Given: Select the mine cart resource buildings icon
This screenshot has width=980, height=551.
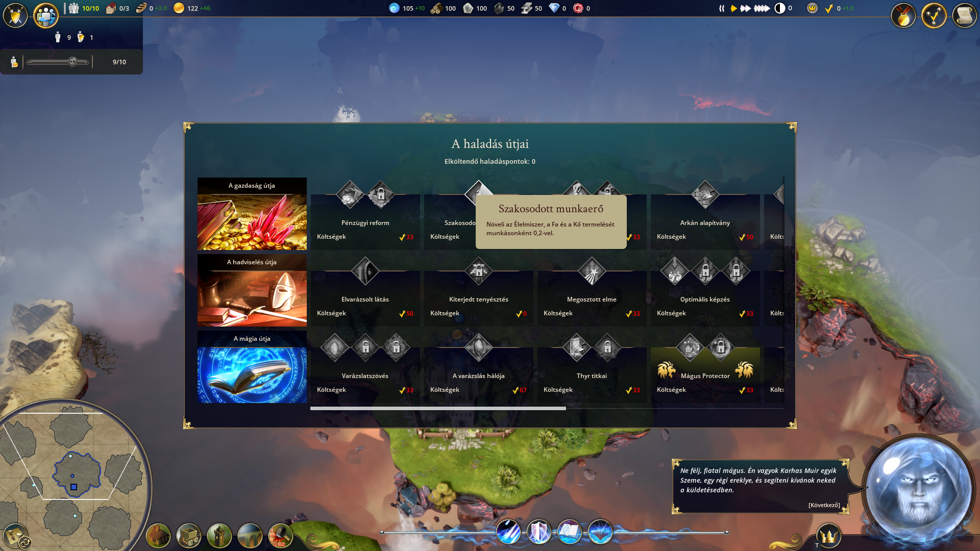Looking at the screenshot, I should tap(188, 536).
